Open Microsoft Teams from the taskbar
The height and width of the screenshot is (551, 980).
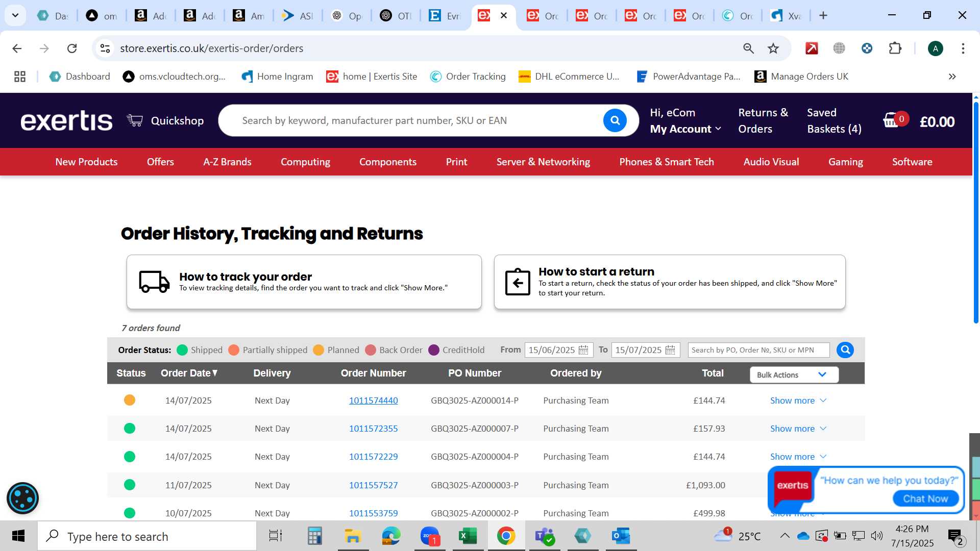(x=544, y=536)
